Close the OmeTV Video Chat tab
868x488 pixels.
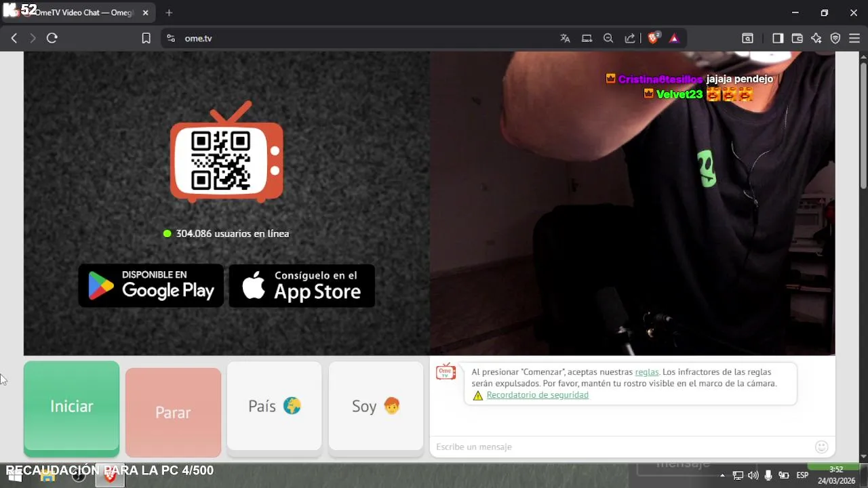(x=145, y=13)
